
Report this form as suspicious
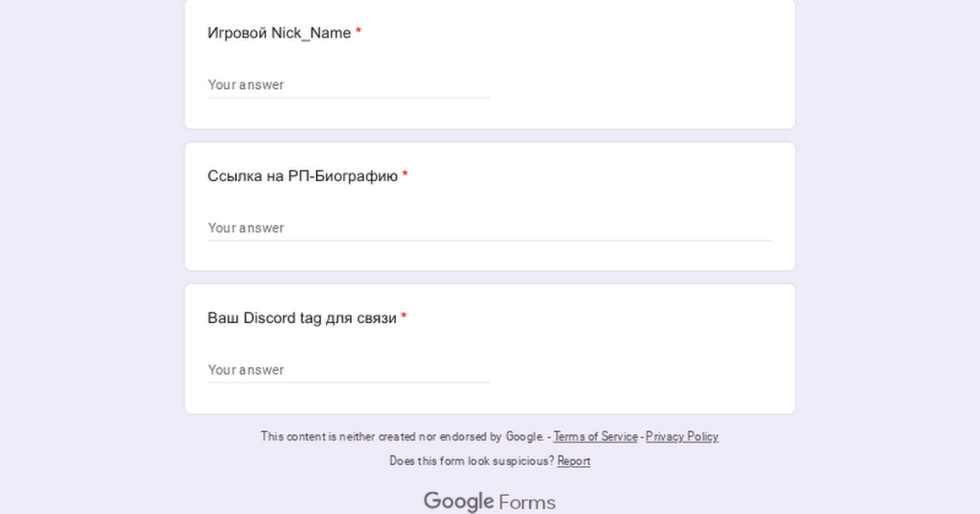573,461
